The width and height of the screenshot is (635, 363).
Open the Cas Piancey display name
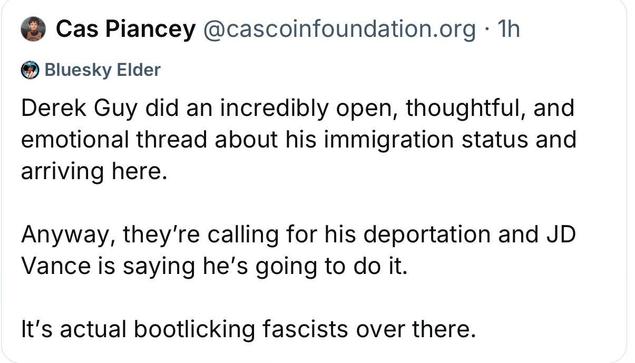126,29
